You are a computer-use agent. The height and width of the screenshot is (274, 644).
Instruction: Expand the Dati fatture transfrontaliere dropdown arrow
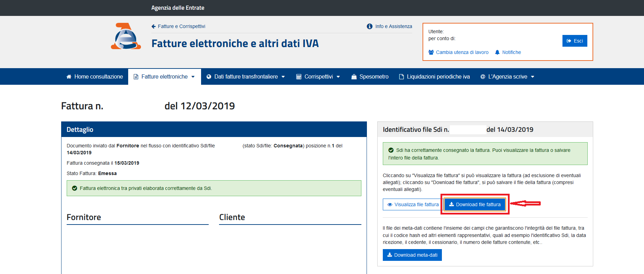[283, 77]
